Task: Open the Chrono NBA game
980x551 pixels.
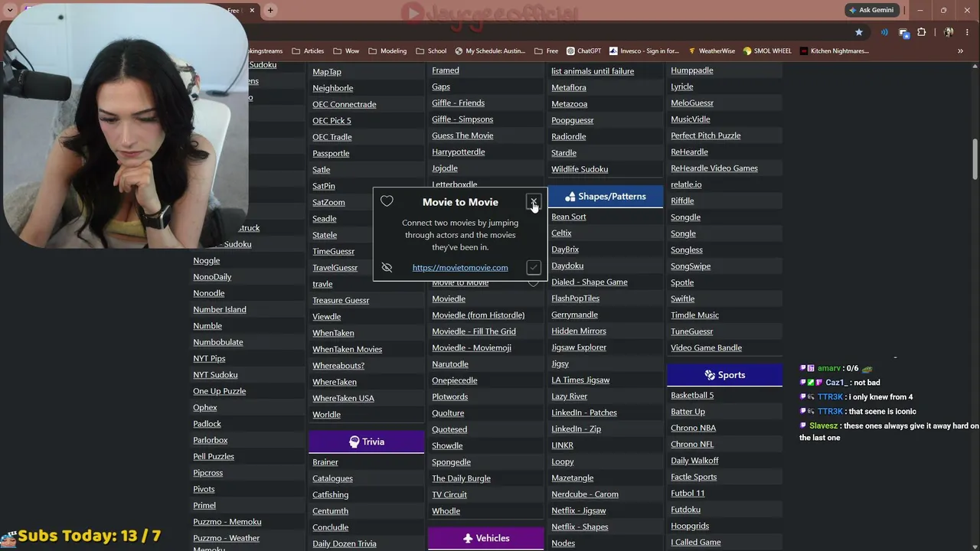Action: click(694, 428)
